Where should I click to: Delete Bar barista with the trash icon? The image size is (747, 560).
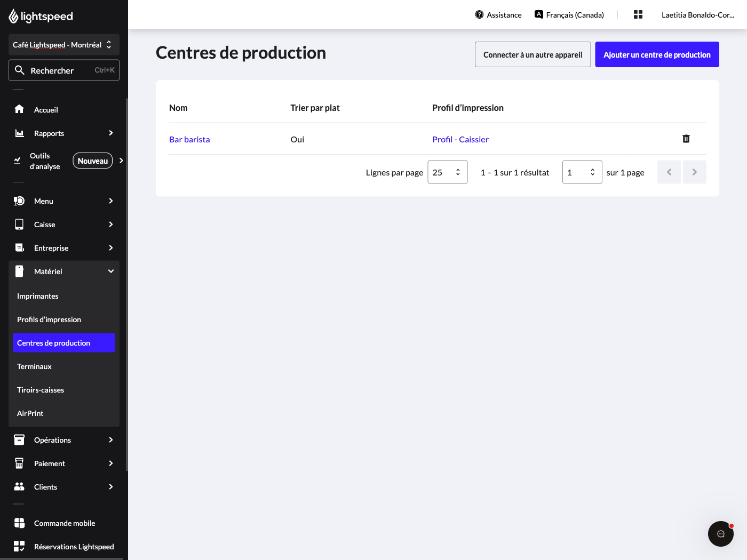686,139
